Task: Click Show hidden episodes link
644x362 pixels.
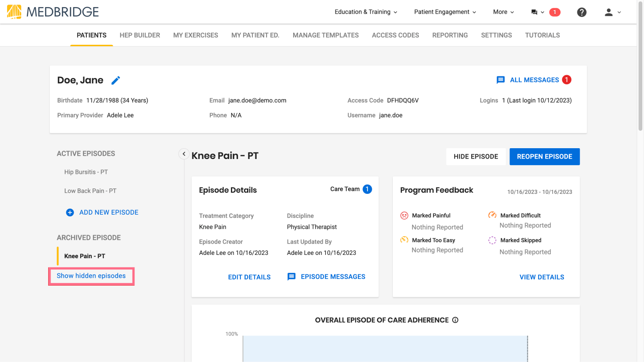Action: [91, 276]
